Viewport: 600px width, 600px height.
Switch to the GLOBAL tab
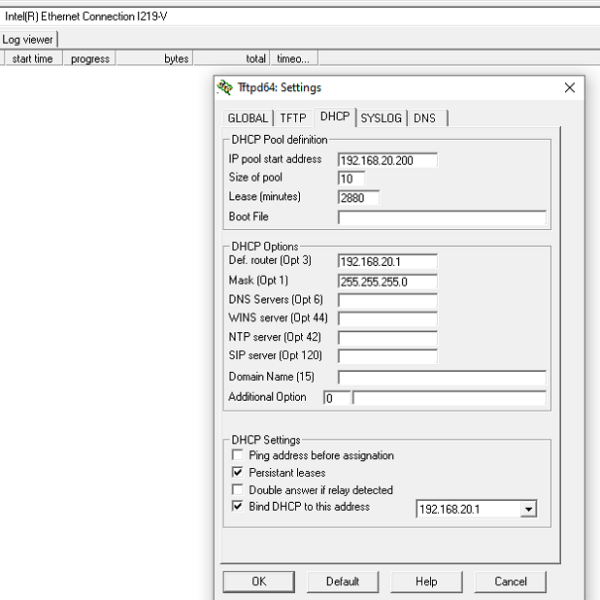(x=248, y=118)
